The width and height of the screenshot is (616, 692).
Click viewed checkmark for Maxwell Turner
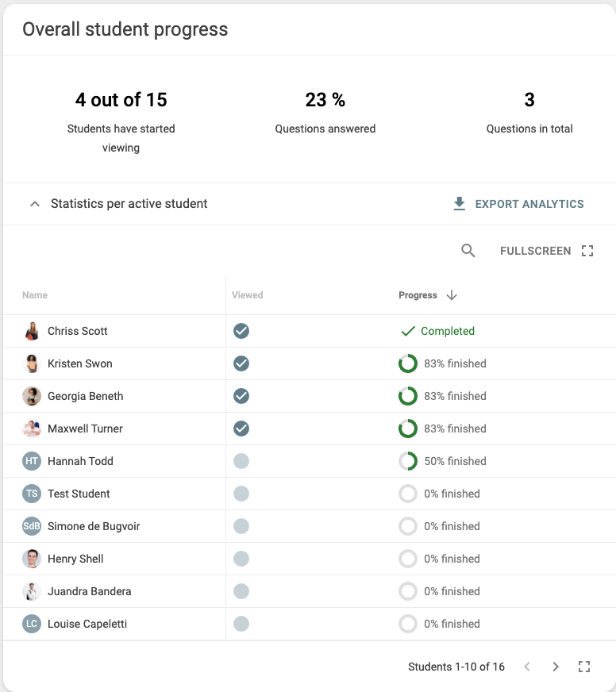pyautogui.click(x=241, y=429)
